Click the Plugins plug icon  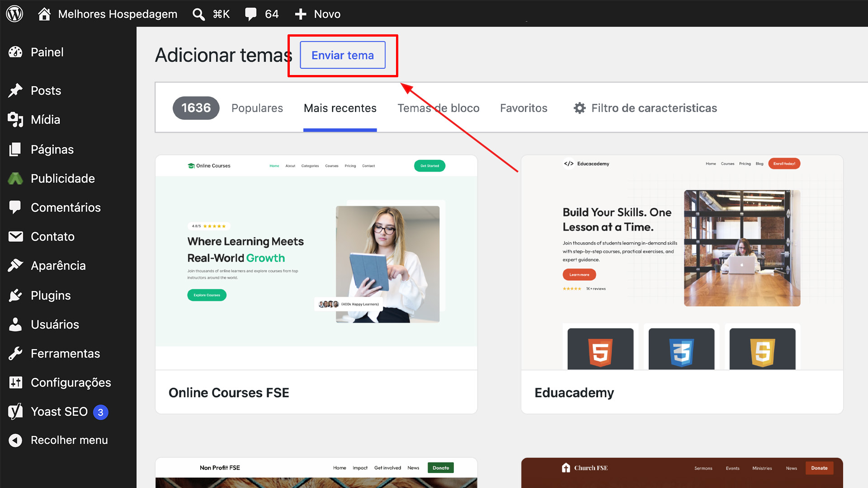15,295
